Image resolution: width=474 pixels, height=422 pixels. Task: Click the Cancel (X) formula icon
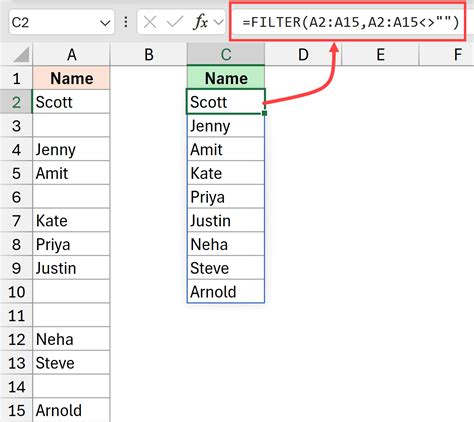point(150,23)
